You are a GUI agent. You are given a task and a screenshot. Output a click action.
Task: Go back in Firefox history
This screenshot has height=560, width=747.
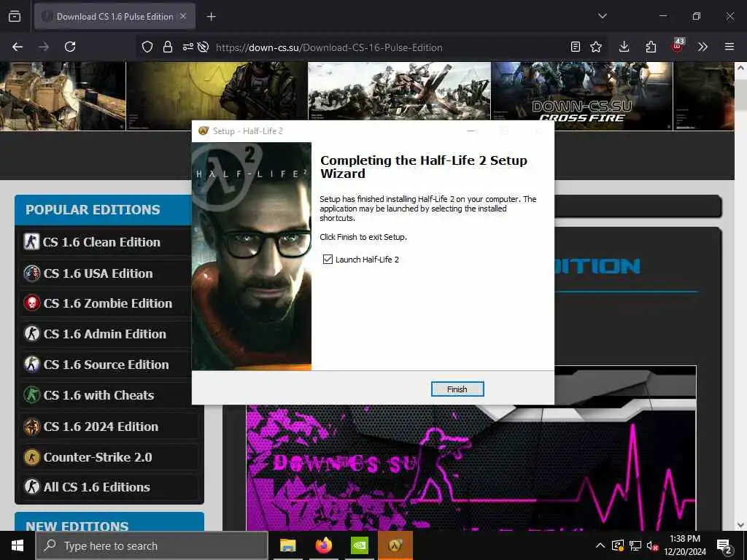18,47
